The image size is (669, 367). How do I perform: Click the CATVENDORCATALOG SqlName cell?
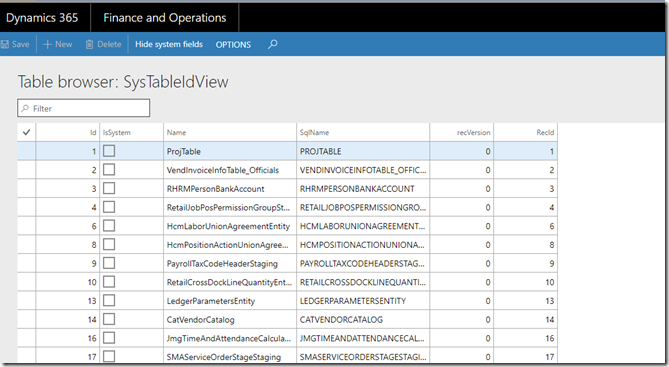[363, 320]
